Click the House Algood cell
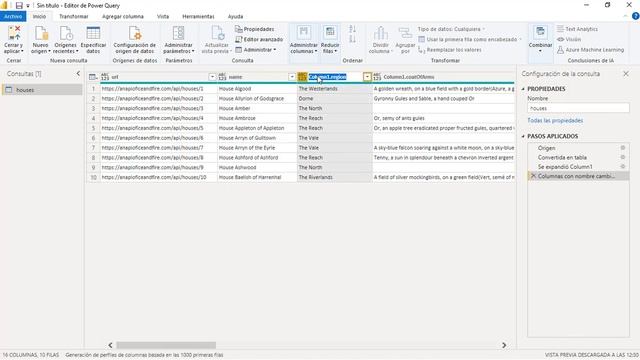This screenshot has height=360, width=640. (x=257, y=89)
